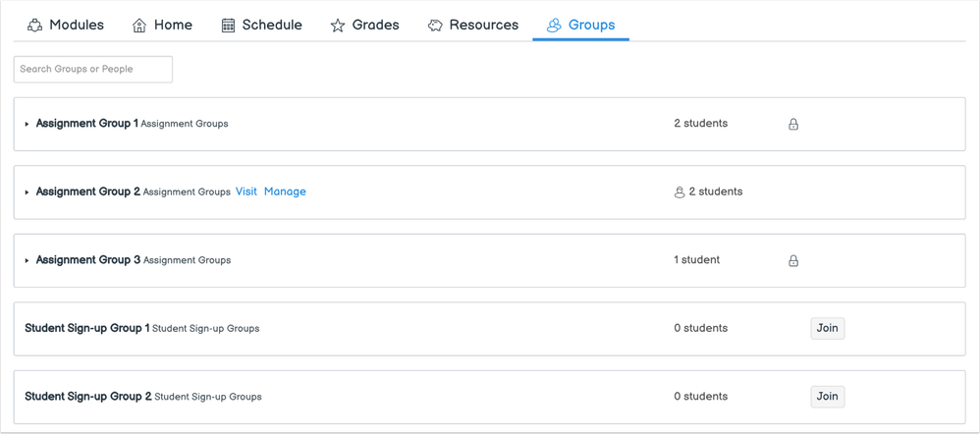Click the Assignment Group 2 title
The width and height of the screenshot is (980, 434).
[88, 191]
